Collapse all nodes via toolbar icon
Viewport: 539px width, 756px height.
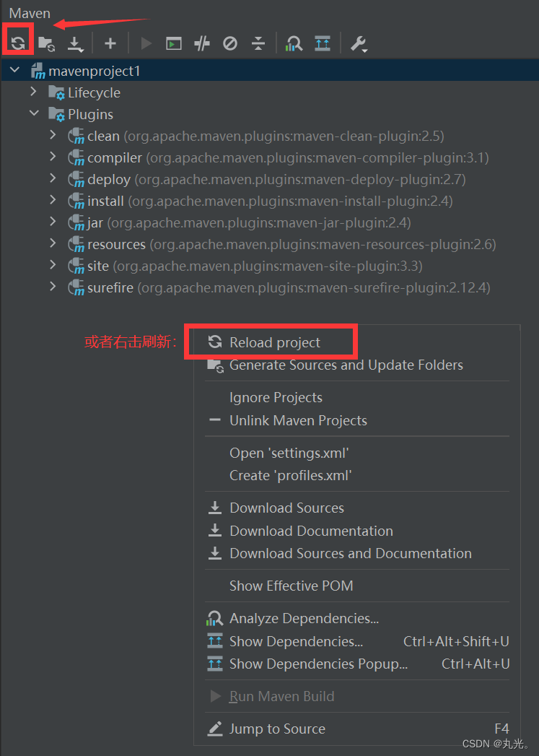[258, 44]
